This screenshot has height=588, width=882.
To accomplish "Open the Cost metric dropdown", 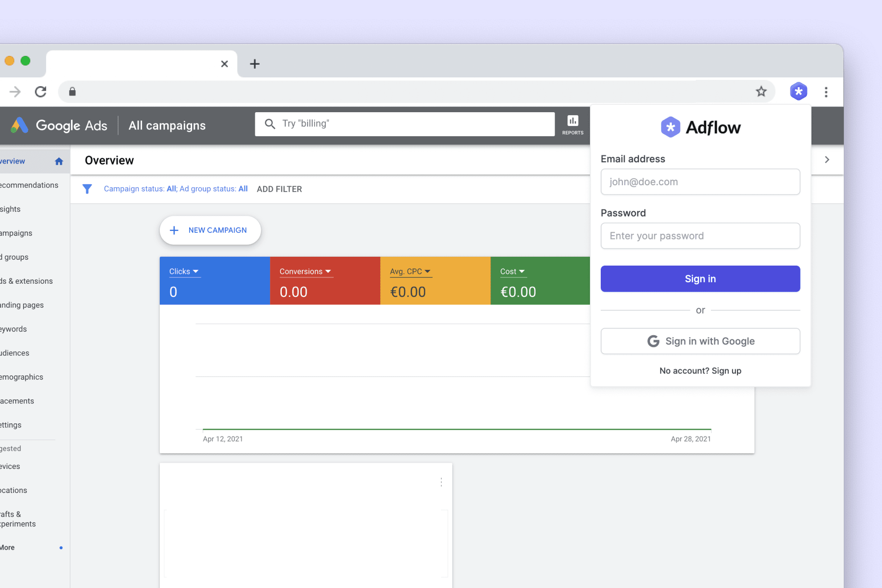I will [513, 271].
